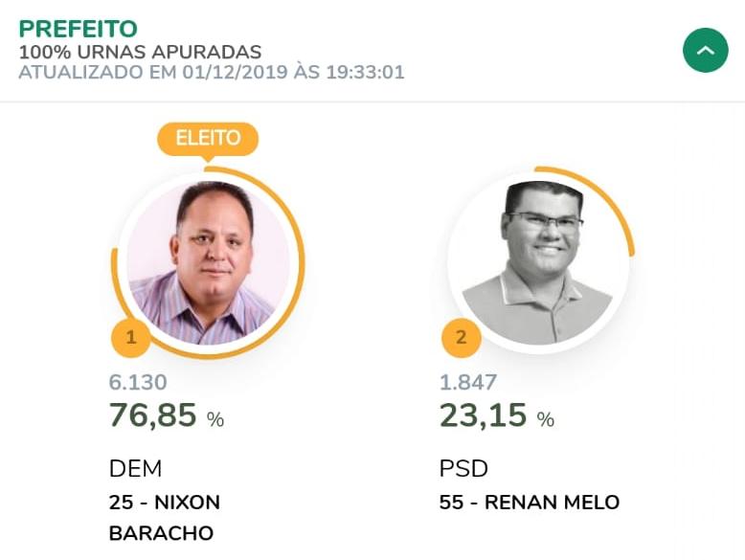
Task: Click the 23,15 % result
Action: 484,415
